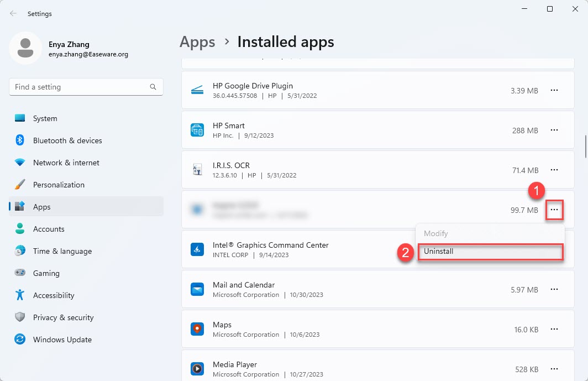Click the '3.39 MB' size value

click(x=524, y=91)
